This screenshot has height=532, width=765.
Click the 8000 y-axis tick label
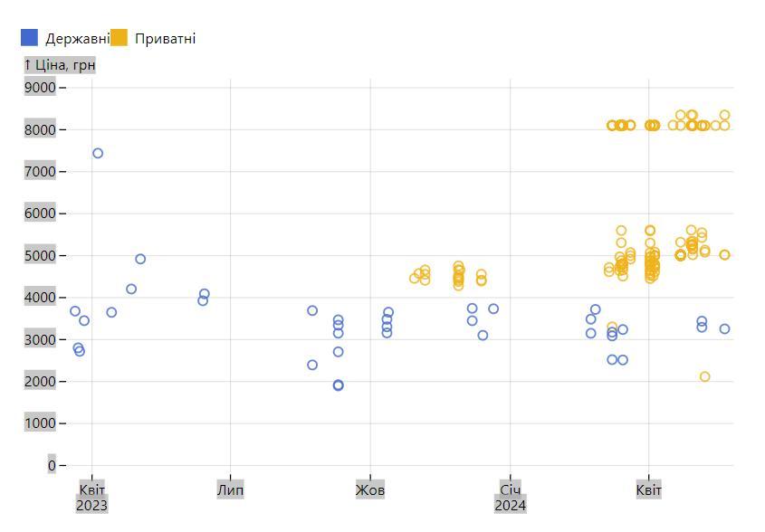coord(40,129)
